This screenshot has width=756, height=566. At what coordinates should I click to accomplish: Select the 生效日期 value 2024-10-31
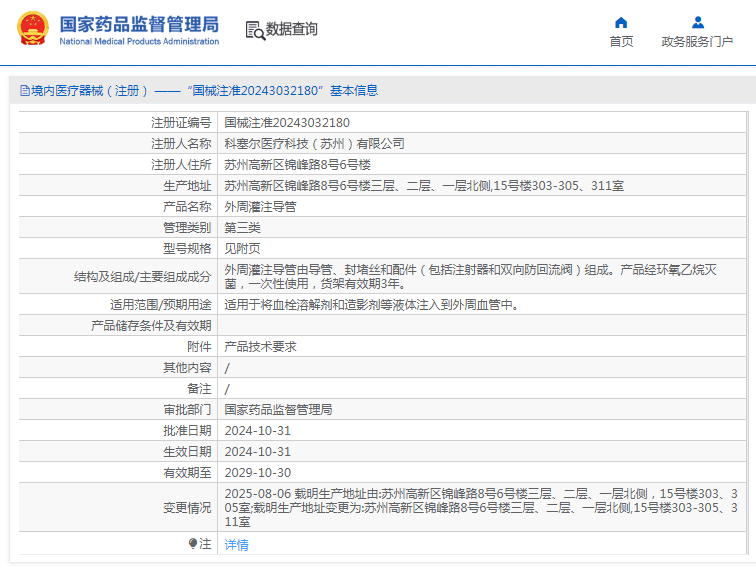click(257, 452)
